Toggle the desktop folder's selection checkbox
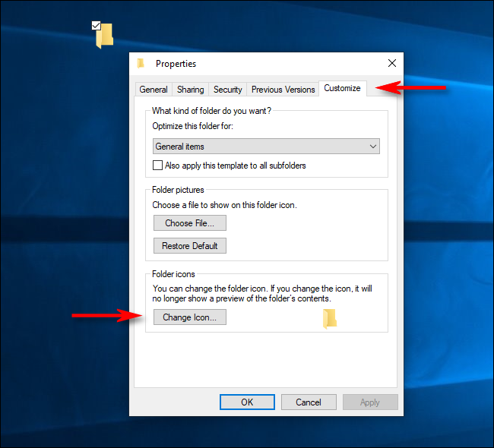Viewport: 494px width, 448px height. point(96,26)
